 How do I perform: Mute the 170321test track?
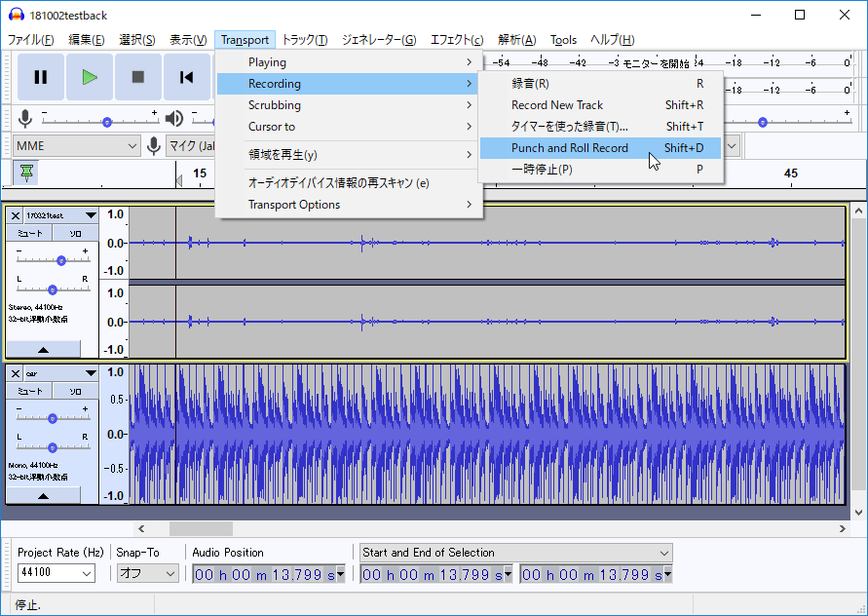[x=29, y=233]
